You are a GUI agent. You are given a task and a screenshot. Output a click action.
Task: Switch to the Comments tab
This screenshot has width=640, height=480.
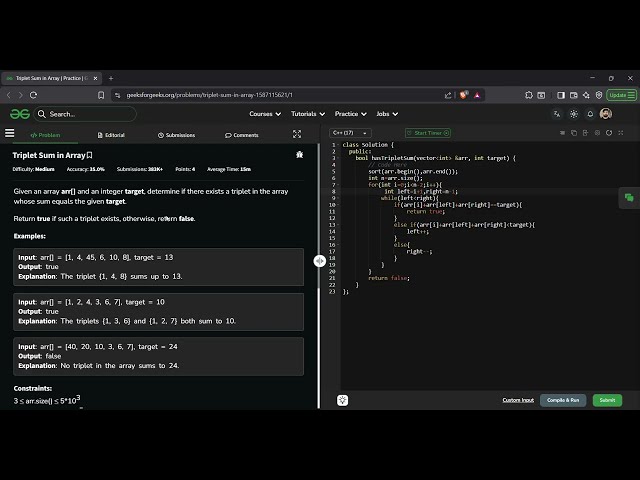click(242, 135)
